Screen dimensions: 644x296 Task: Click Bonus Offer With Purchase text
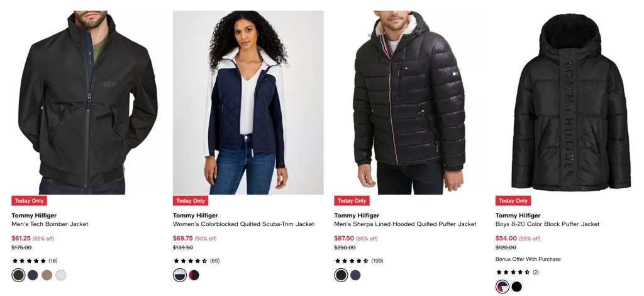pyautogui.click(x=528, y=259)
